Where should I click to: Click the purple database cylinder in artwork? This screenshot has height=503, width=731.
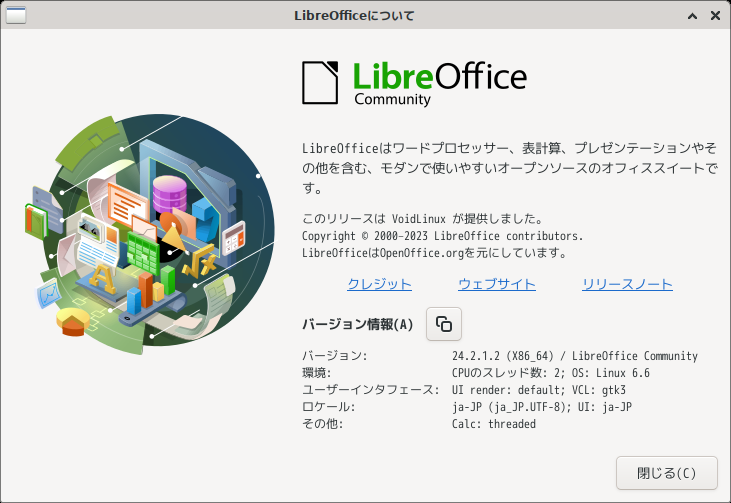coord(170,193)
